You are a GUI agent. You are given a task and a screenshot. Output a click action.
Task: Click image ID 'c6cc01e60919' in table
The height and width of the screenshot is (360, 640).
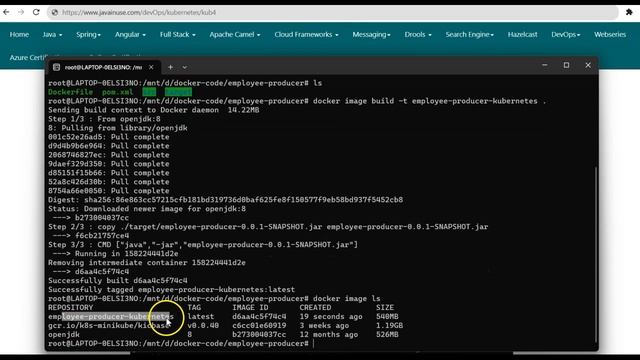coord(259,326)
